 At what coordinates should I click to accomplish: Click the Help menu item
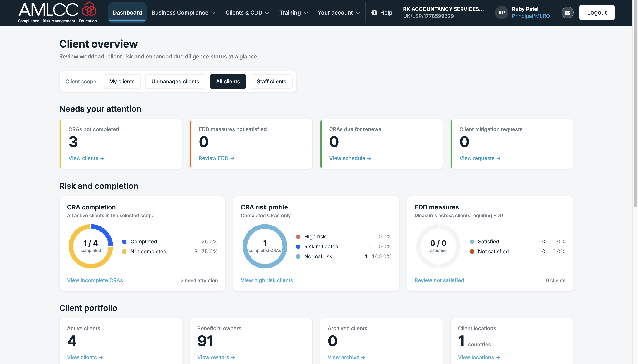(x=382, y=13)
